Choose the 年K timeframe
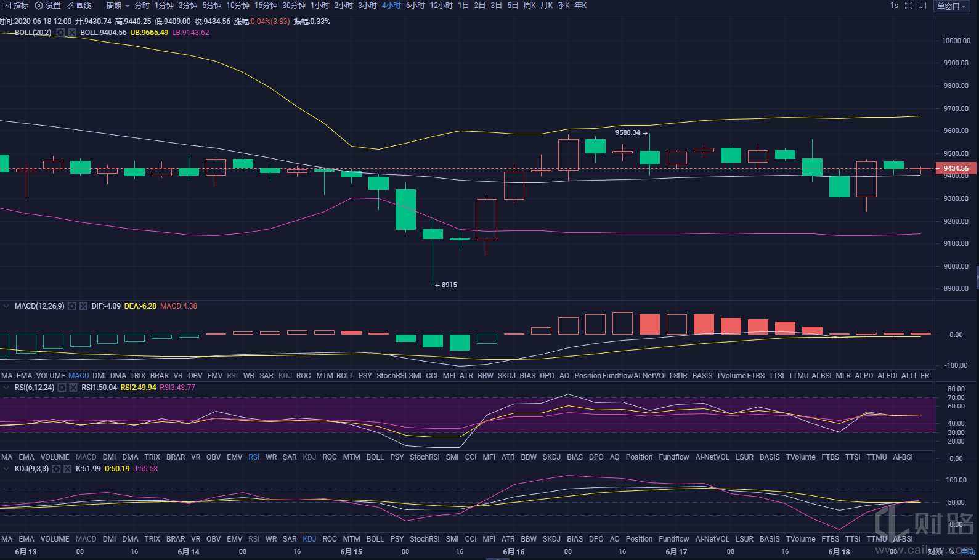The image size is (979, 560). click(580, 6)
